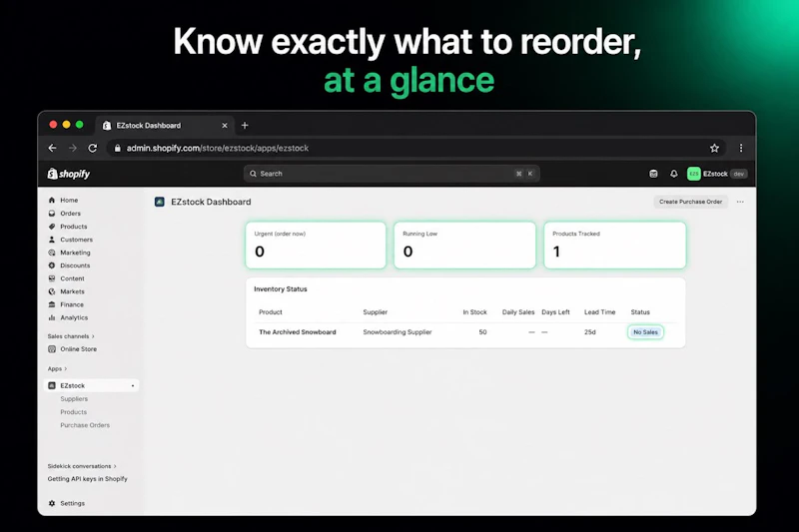Open the dashboard more actions ellipsis
Screen dimensions: 799x532
coord(740,202)
